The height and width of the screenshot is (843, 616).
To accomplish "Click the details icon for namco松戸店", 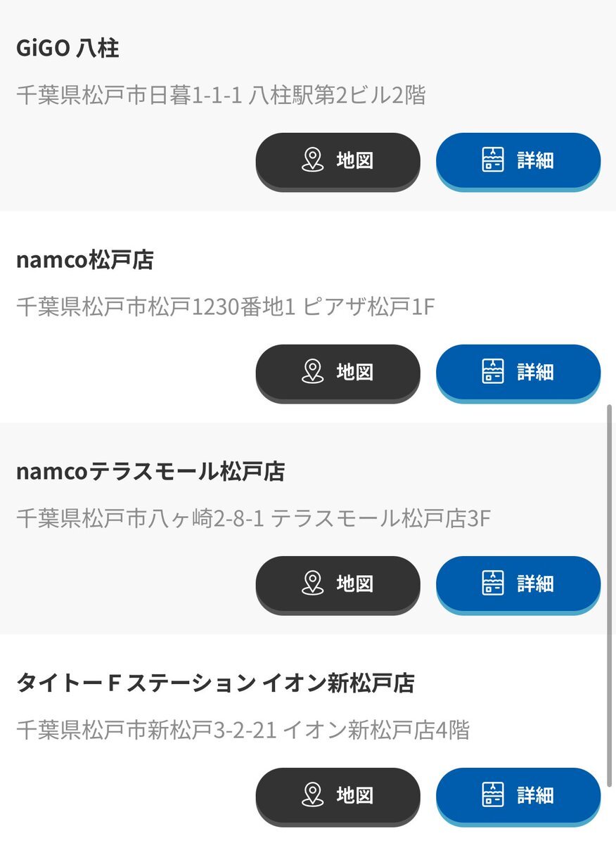I will pyautogui.click(x=493, y=371).
